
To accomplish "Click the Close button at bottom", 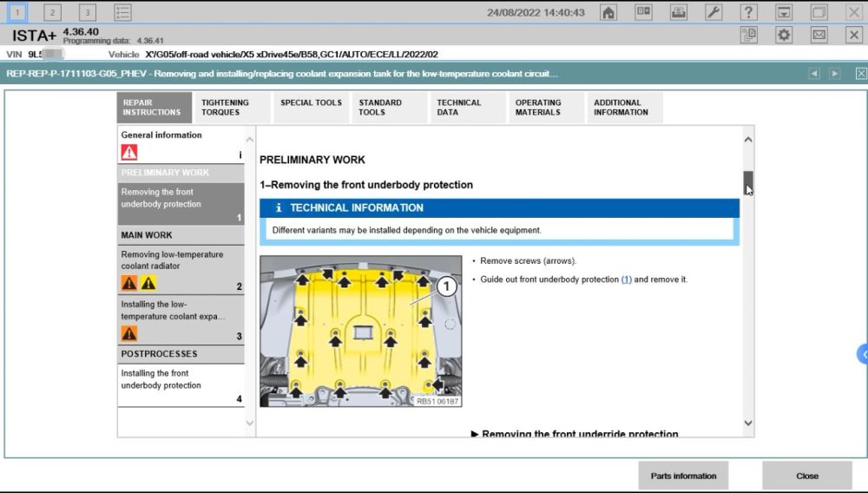I will (807, 476).
